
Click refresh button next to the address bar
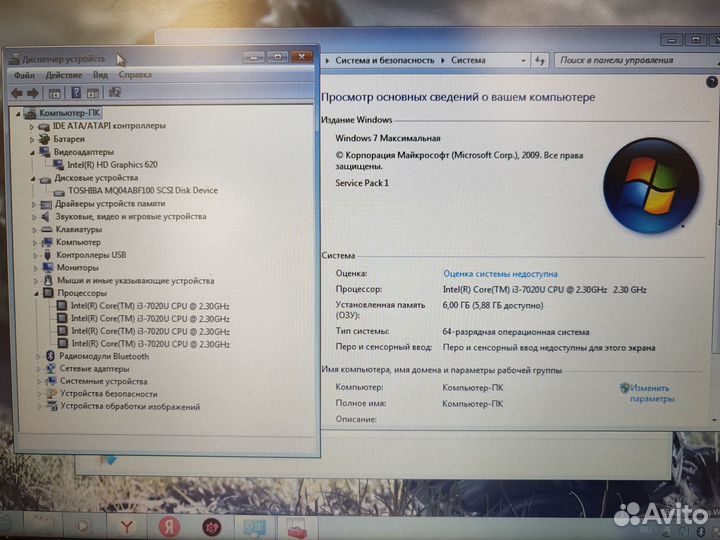(540, 61)
